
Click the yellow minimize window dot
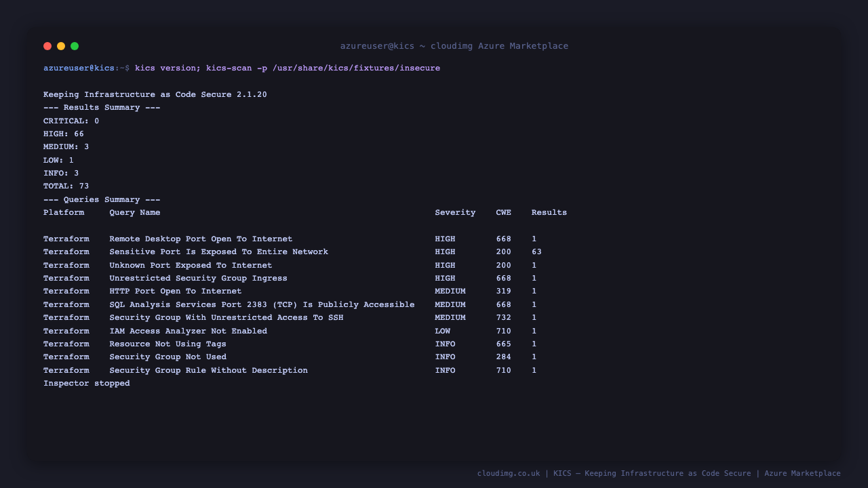coord(61,46)
